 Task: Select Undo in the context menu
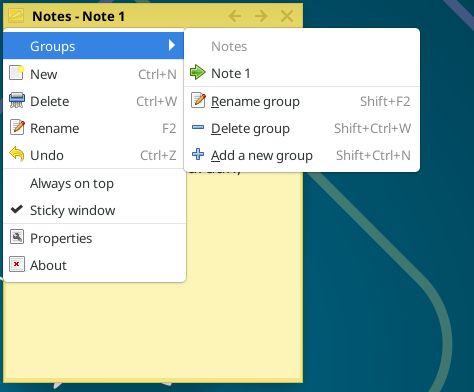click(x=93, y=155)
